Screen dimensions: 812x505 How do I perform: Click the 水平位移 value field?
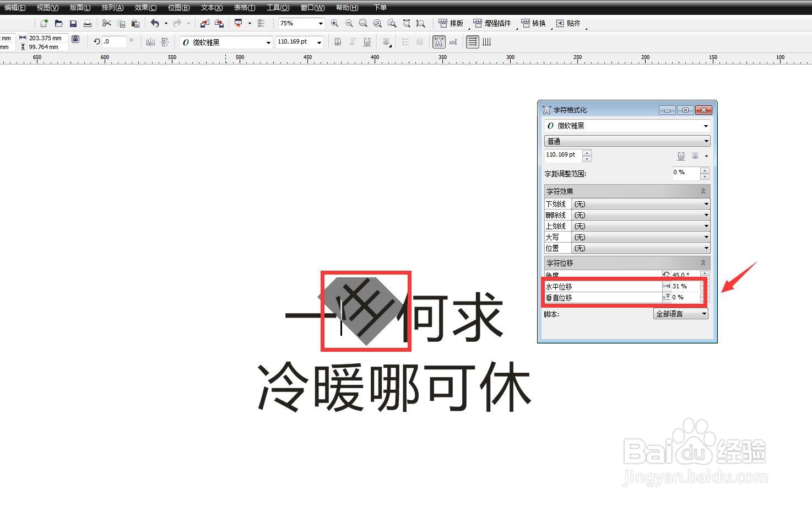coord(685,286)
